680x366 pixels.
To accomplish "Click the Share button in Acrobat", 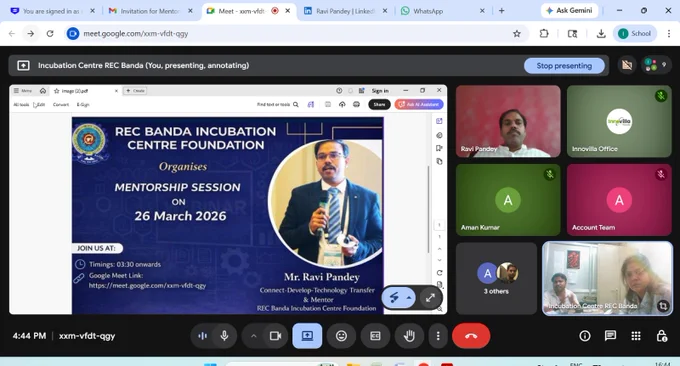I will pyautogui.click(x=379, y=105).
